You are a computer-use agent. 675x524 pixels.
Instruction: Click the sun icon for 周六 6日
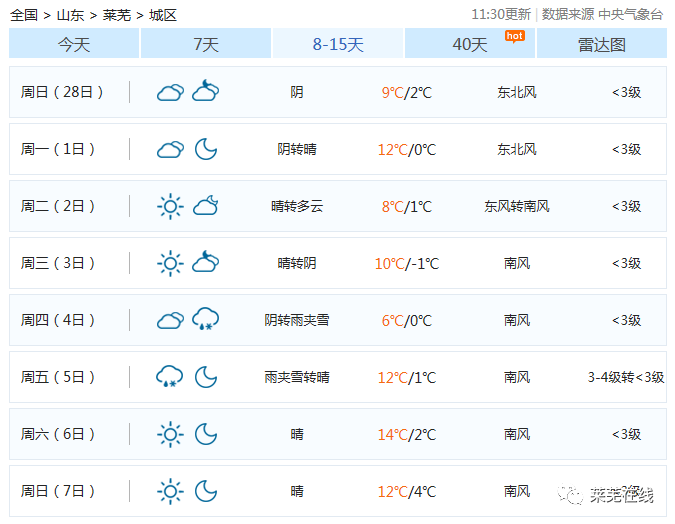tap(170, 434)
